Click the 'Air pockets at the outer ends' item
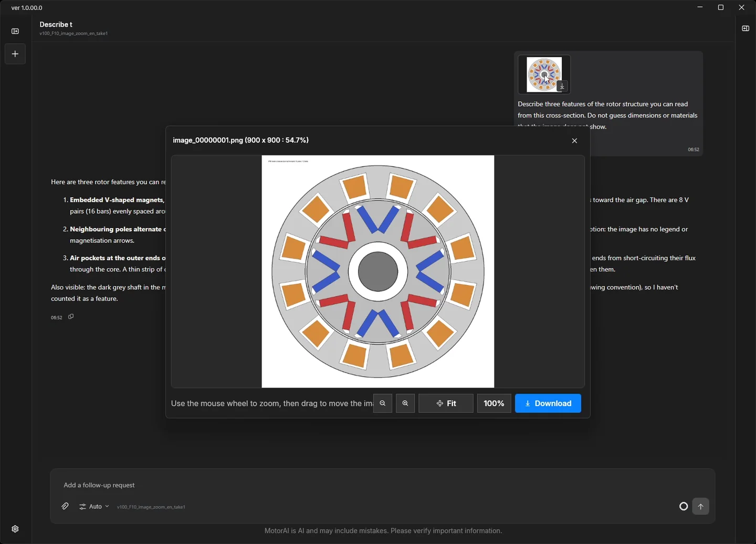The image size is (756, 544). [118, 258]
